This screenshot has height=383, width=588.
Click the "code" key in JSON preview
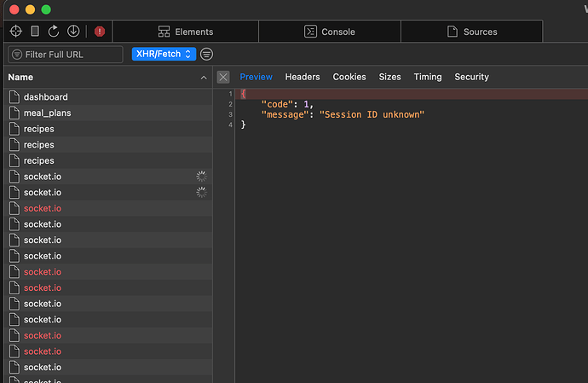pos(277,104)
